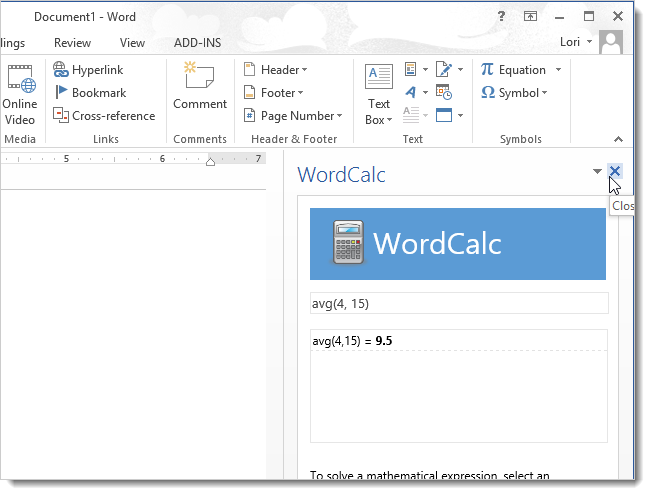Open the Symbol menu
Viewport: 650px width, 495px height.
[x=514, y=92]
